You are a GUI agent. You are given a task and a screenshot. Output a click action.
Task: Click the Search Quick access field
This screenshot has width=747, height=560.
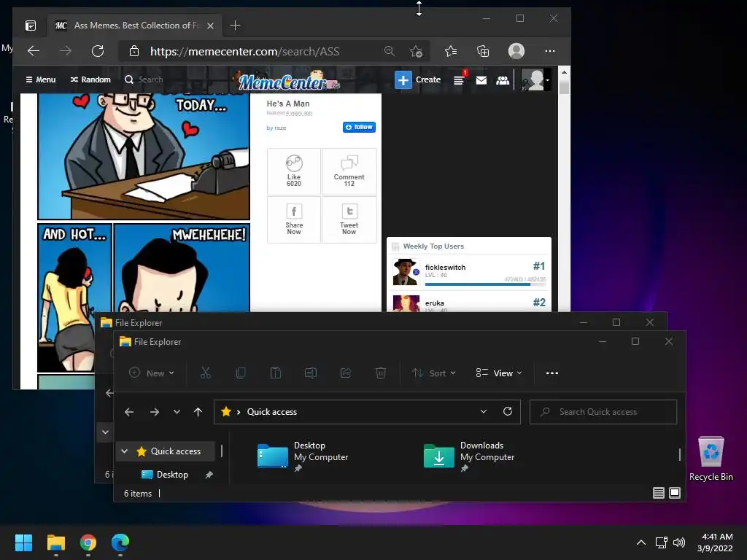click(x=603, y=412)
